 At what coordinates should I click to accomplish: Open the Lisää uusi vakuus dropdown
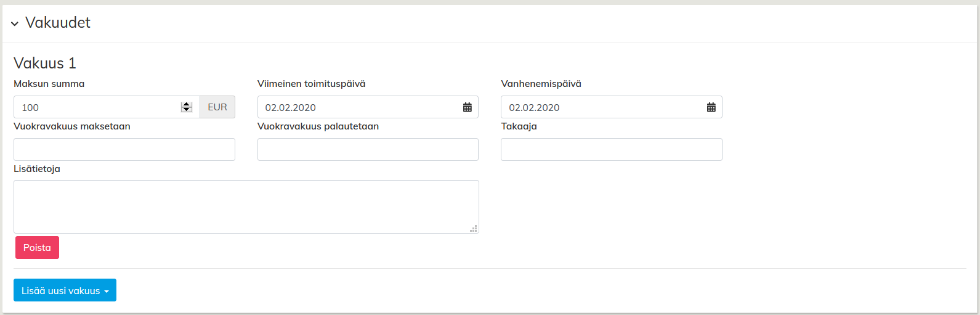coord(65,290)
